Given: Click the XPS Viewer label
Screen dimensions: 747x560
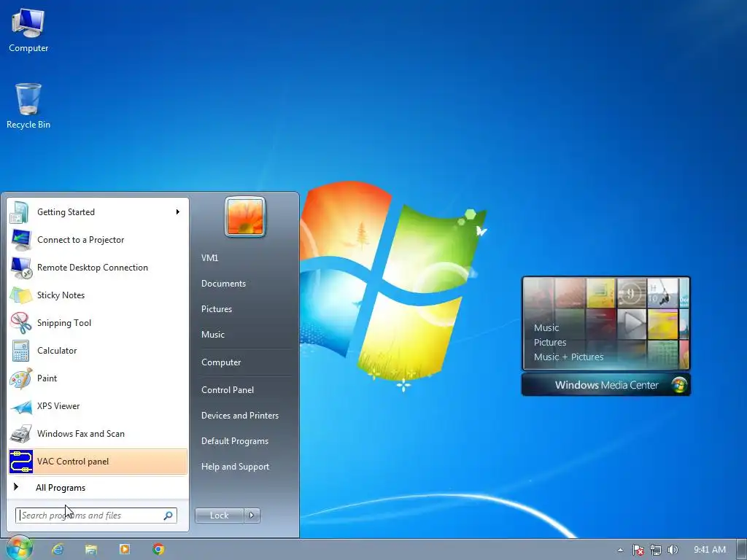Looking at the screenshot, I should 58,406.
